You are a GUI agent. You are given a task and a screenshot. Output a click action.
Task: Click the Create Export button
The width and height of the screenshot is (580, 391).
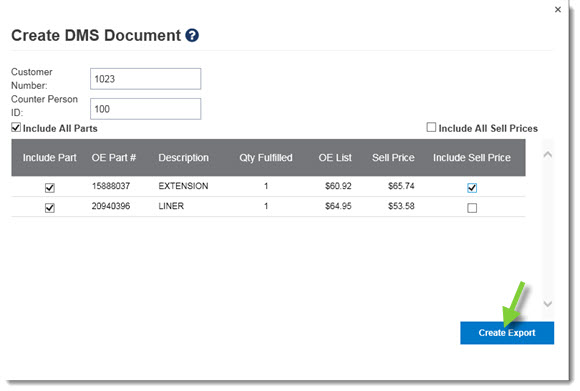coord(507,333)
